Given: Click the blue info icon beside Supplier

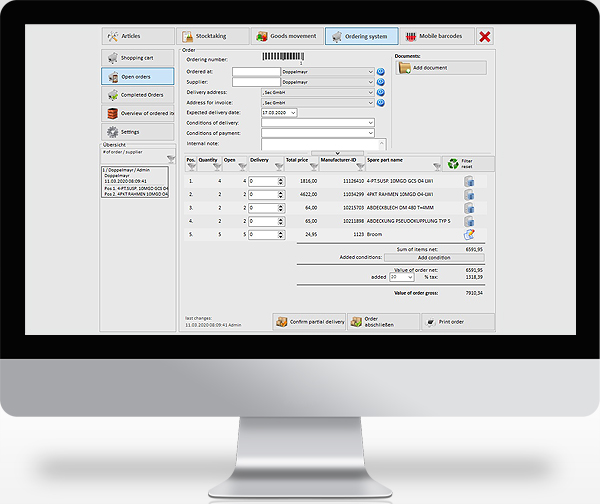Looking at the screenshot, I should [x=381, y=82].
